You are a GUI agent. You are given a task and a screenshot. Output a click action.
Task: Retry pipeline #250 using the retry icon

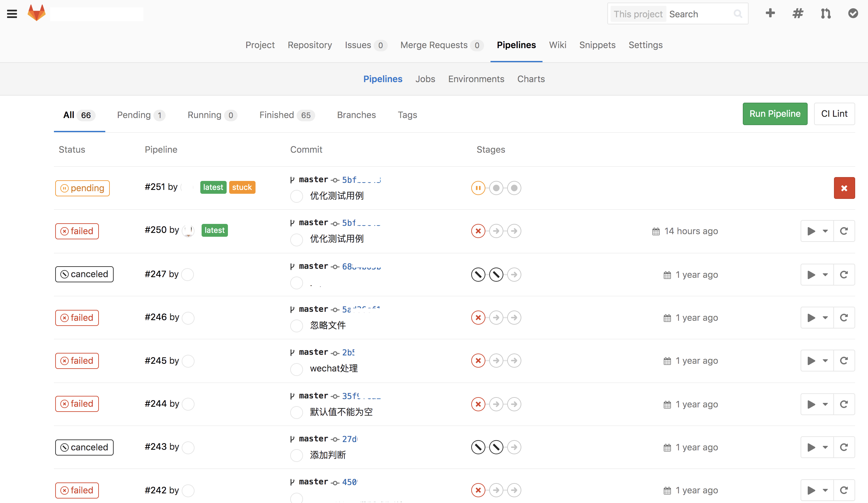click(x=844, y=231)
